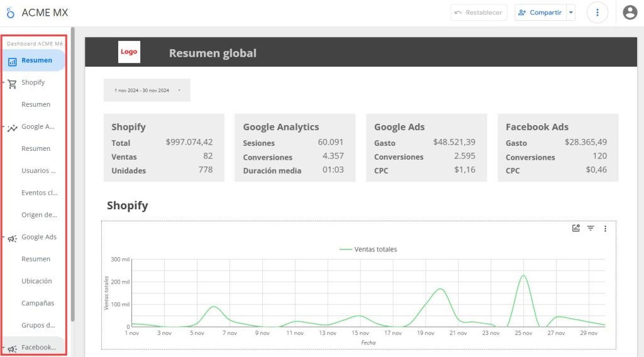
Task: Open the user account avatar
Action: pos(630,13)
